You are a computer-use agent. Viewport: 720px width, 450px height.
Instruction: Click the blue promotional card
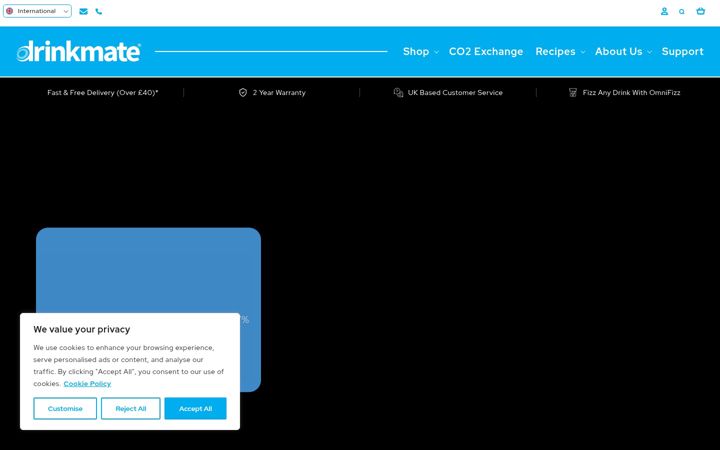pyautogui.click(x=148, y=271)
